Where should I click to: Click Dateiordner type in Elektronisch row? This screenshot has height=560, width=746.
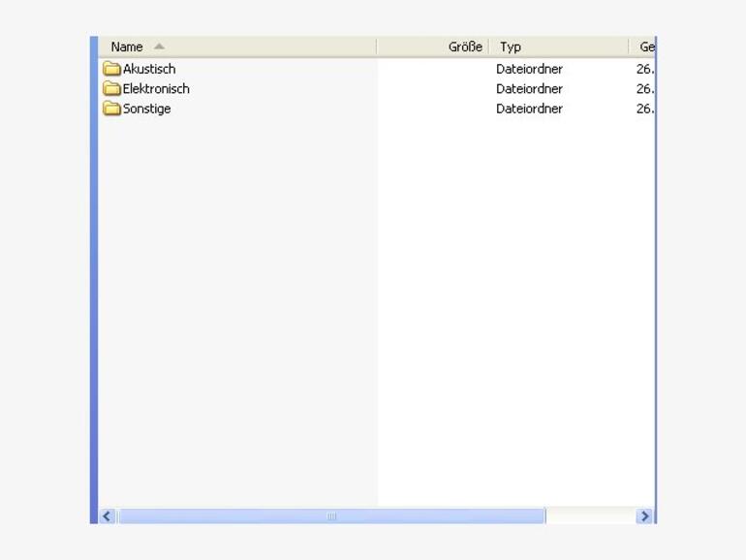529,89
